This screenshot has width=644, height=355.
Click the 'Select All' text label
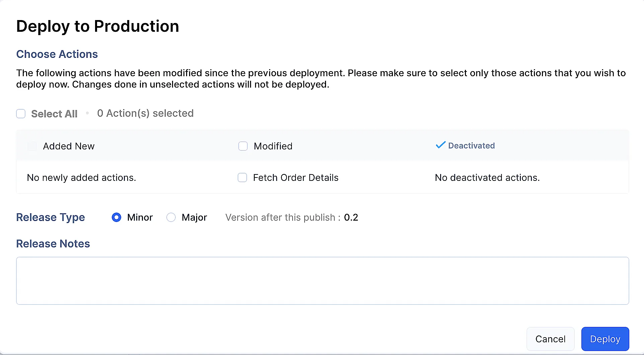[x=54, y=114]
